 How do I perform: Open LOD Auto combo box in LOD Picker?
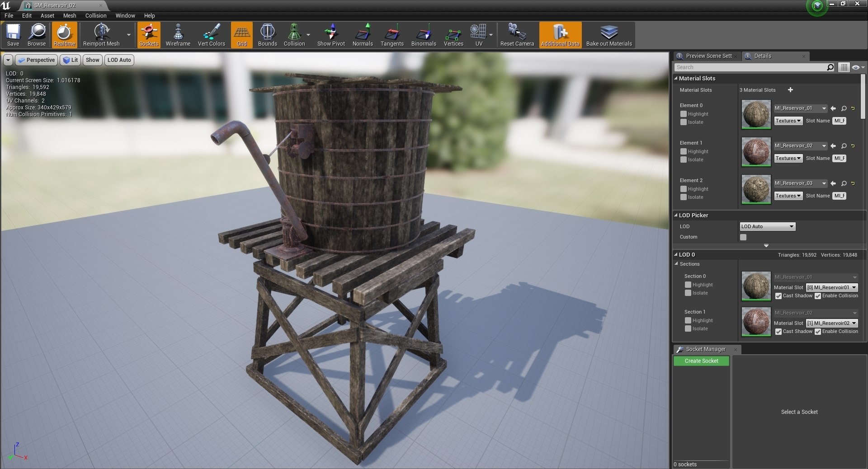tap(767, 226)
